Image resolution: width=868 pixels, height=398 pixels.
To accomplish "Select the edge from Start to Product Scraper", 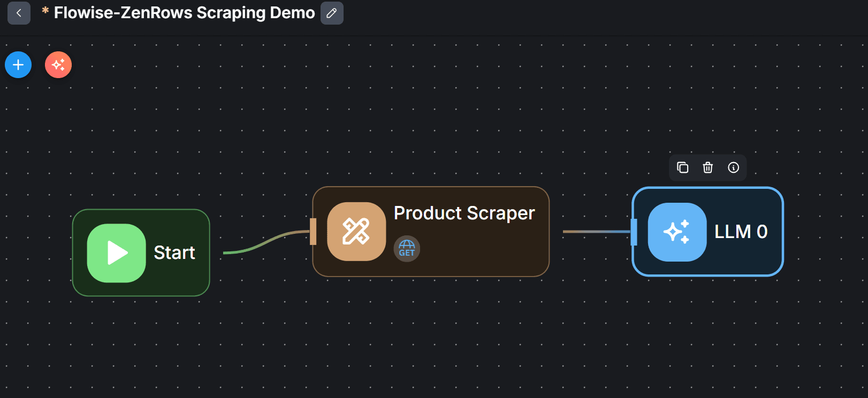I will click(x=266, y=242).
